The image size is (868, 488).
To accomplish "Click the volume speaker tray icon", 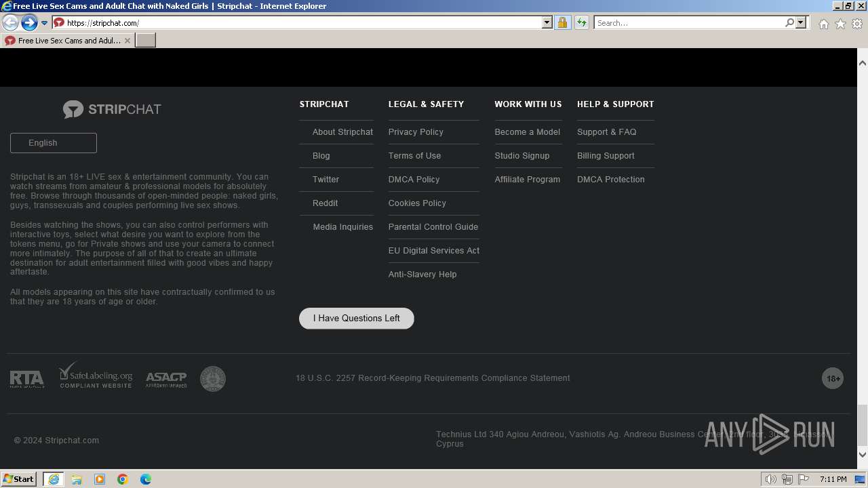I will tap(771, 479).
